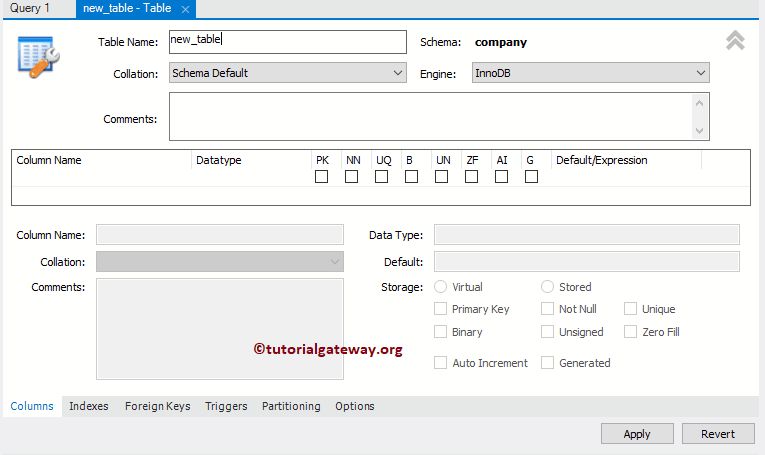Screen dimensions: 765x455
Task: Select the Virtual storage radio button
Action: point(441,287)
